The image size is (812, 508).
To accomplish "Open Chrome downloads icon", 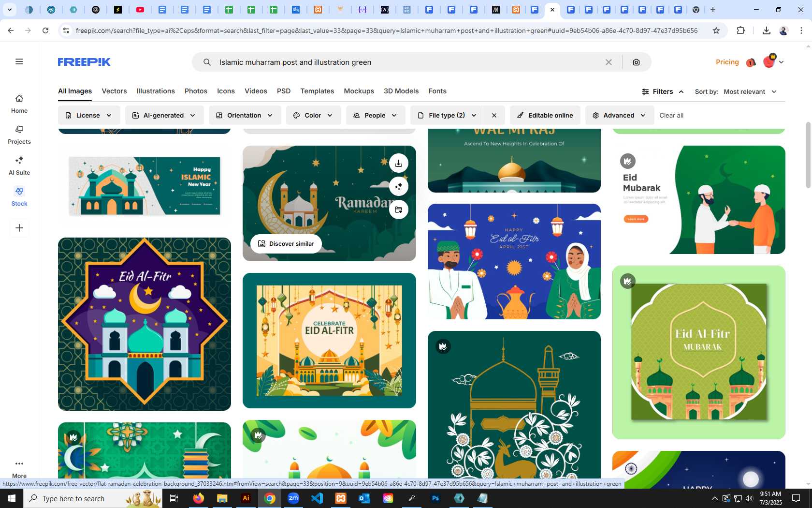I will point(767,30).
